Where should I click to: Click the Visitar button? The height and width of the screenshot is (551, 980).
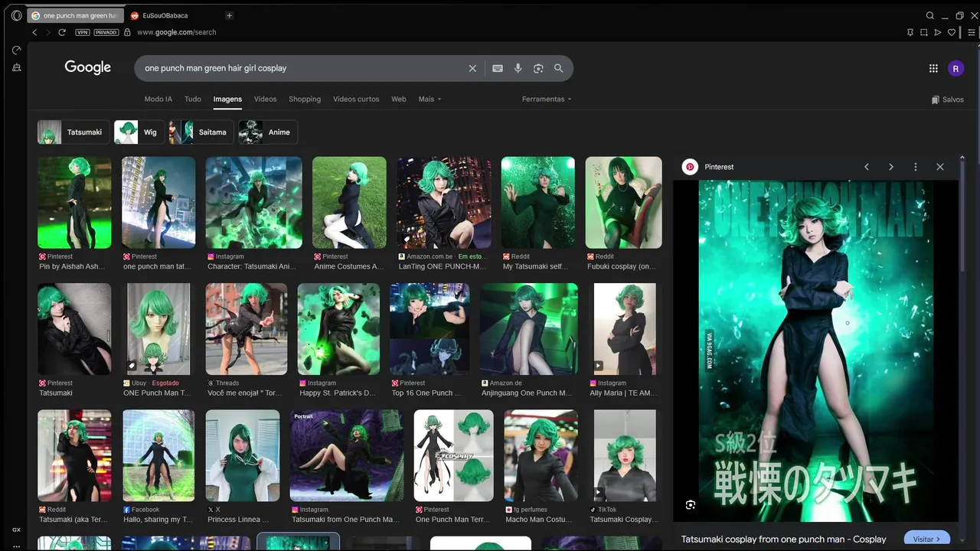(927, 539)
